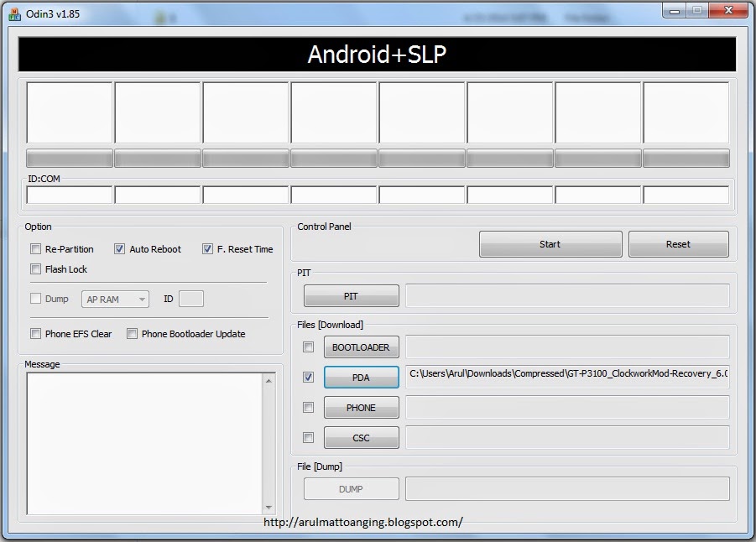Click the PIT file path field
756x542 pixels.
pos(567,295)
